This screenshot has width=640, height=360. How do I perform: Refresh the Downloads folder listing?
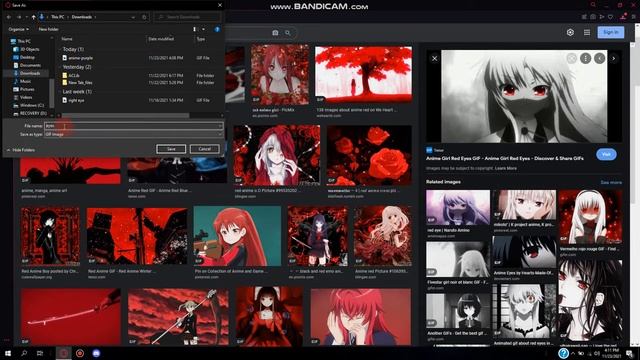[144, 17]
